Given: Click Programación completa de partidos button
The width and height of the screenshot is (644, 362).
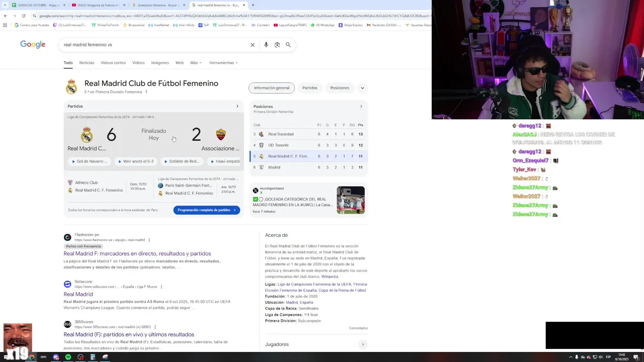Looking at the screenshot, I should point(207,210).
